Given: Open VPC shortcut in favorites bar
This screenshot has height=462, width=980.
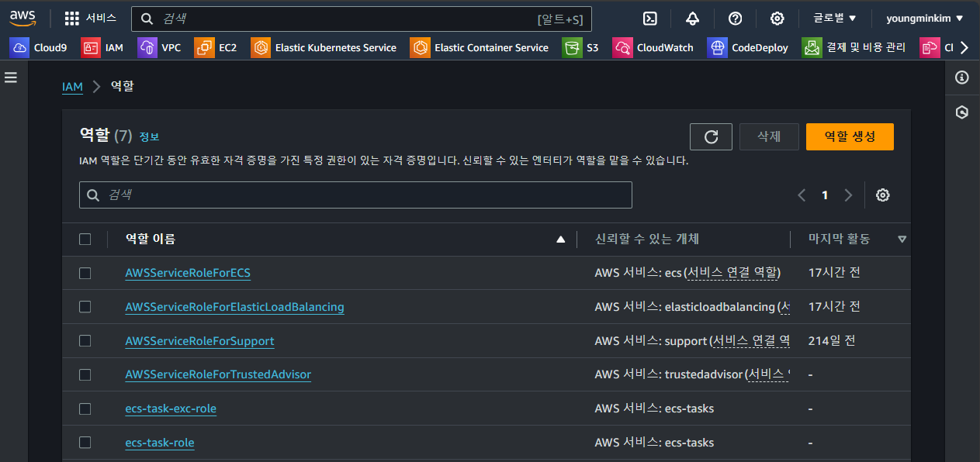Looking at the screenshot, I should (x=159, y=47).
